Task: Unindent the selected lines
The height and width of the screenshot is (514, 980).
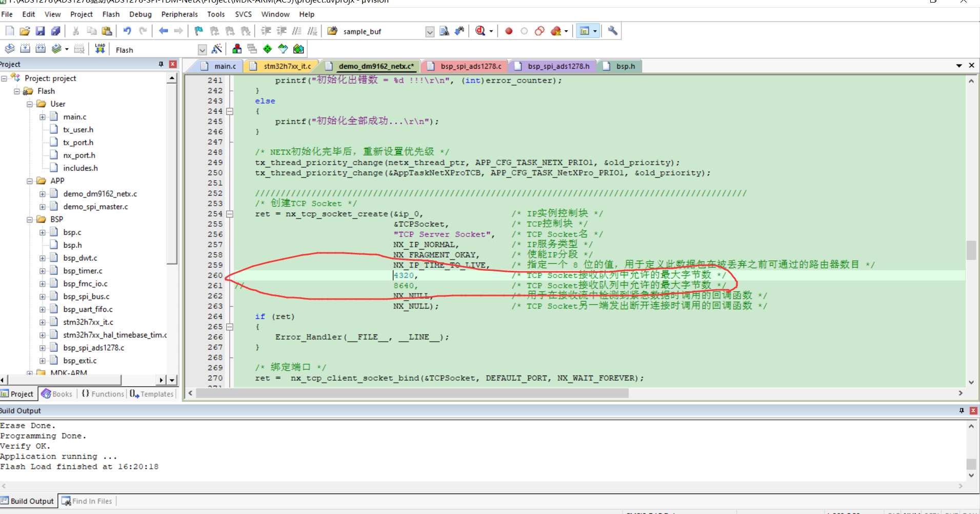Action: point(282,31)
